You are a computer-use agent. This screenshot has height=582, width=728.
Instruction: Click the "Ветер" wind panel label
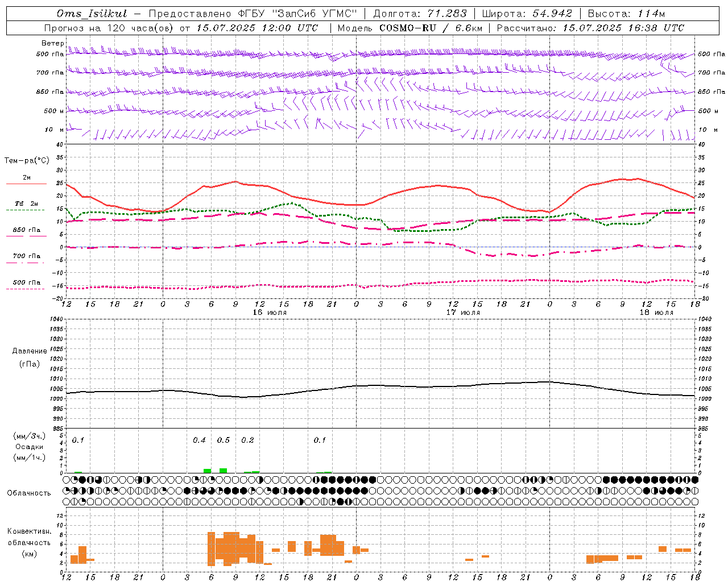(x=52, y=43)
